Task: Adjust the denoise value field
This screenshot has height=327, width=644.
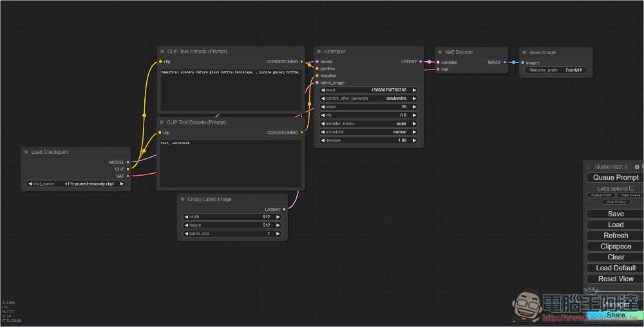Action: coord(368,140)
